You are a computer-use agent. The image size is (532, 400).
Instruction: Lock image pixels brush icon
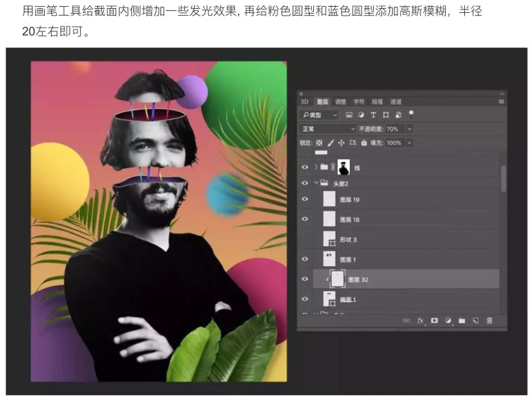[x=330, y=143]
